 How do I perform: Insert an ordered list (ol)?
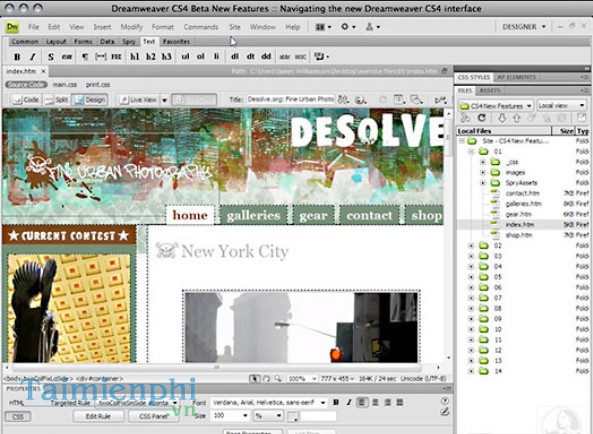pos(200,57)
